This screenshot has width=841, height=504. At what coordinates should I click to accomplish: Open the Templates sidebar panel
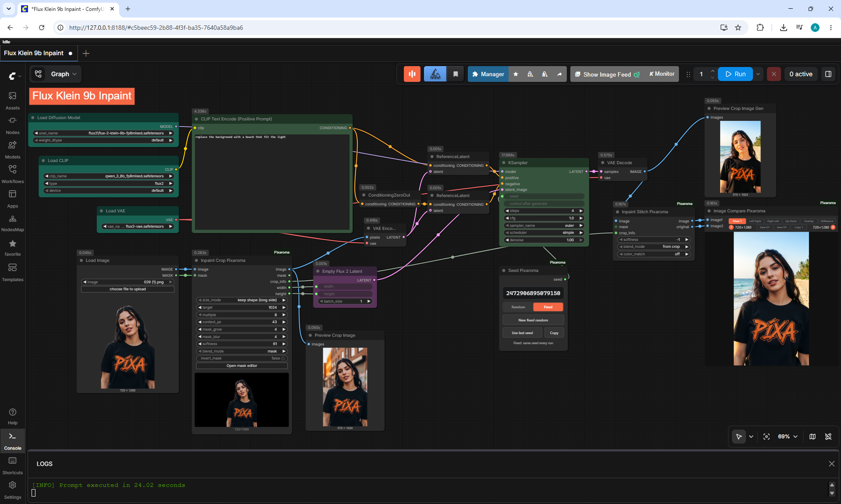click(x=13, y=272)
